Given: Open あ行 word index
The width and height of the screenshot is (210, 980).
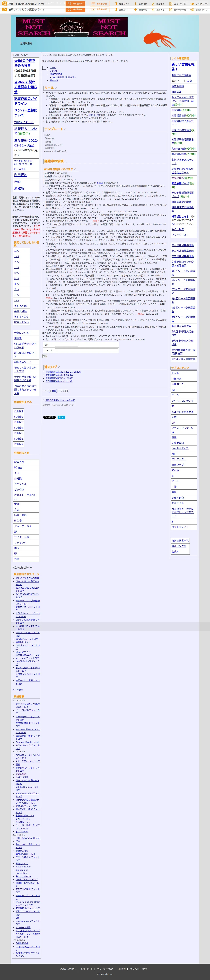Looking at the screenshot, I should pyautogui.click(x=17, y=251).
